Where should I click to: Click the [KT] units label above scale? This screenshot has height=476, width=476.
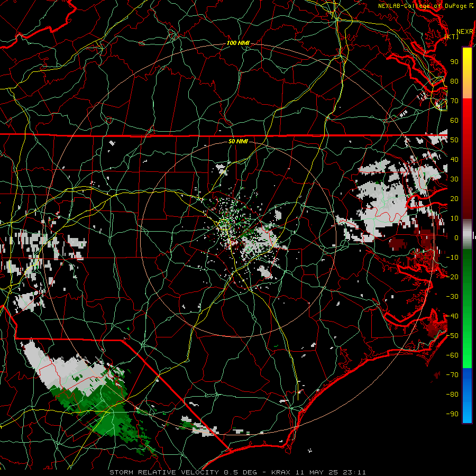pos(452,36)
